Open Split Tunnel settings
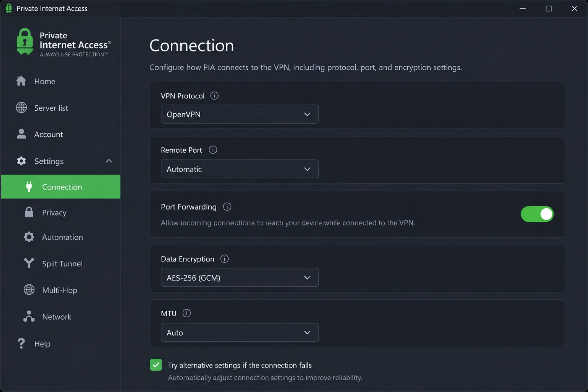This screenshot has height=392, width=588. pyautogui.click(x=61, y=263)
